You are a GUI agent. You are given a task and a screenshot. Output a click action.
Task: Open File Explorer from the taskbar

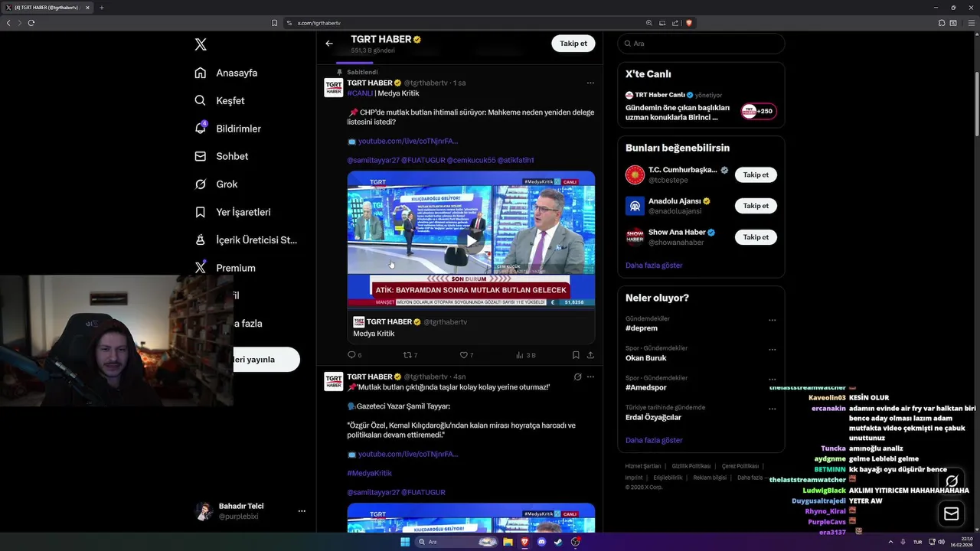point(508,542)
